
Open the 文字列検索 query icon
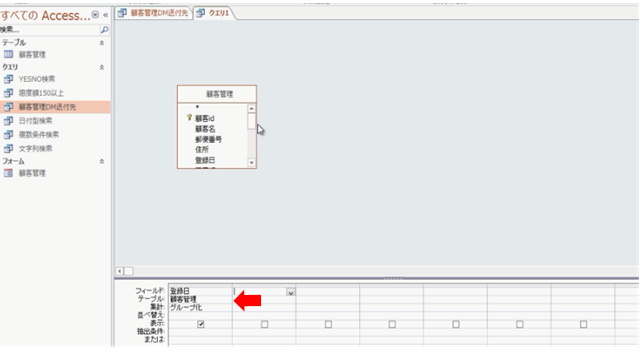click(x=8, y=149)
